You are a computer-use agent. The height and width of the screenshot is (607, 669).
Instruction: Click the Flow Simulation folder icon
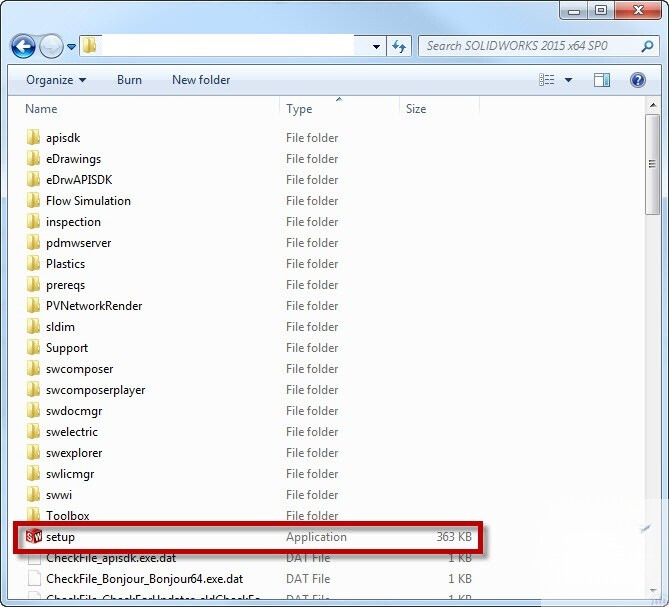click(x=33, y=200)
